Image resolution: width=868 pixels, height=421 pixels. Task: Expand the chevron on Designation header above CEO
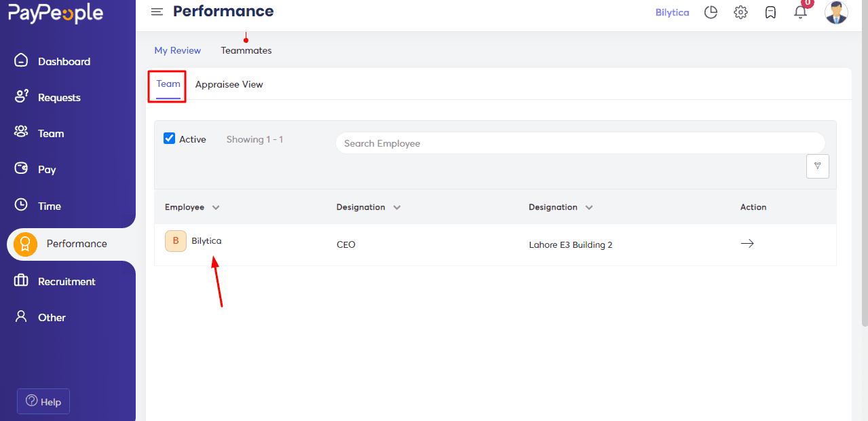(x=397, y=208)
